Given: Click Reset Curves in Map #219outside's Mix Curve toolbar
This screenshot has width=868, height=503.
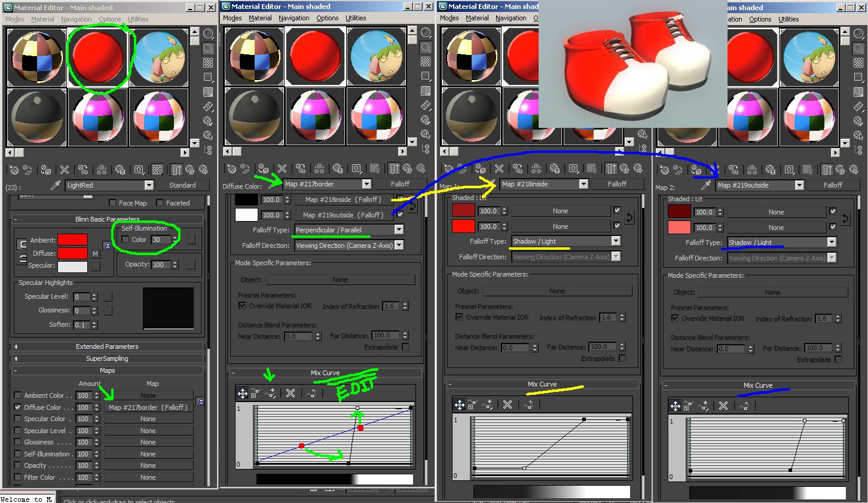Looking at the screenshot, I should [744, 406].
